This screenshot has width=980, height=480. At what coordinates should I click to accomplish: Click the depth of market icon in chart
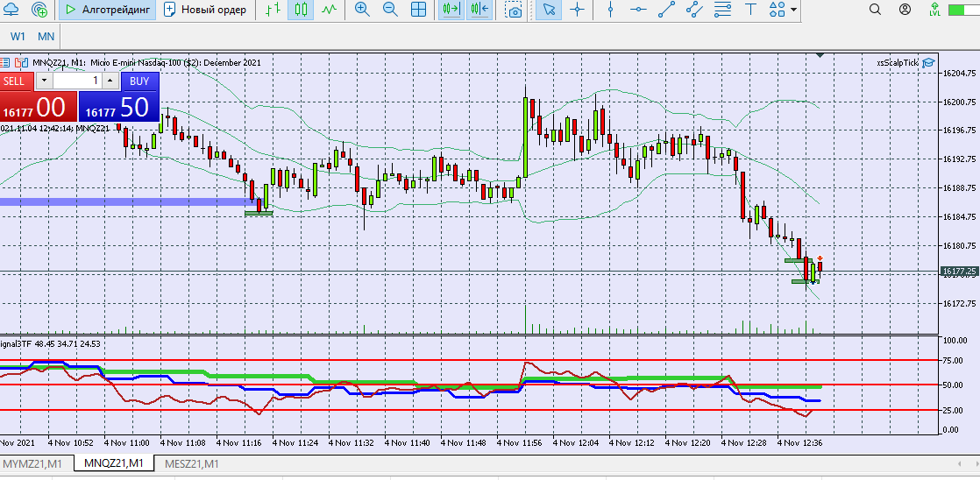tap(5, 62)
